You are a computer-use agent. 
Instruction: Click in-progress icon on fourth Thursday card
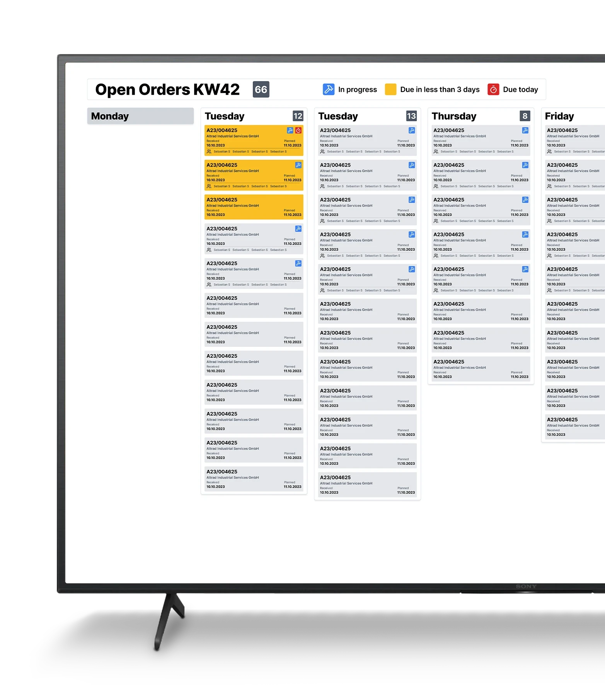pos(525,234)
